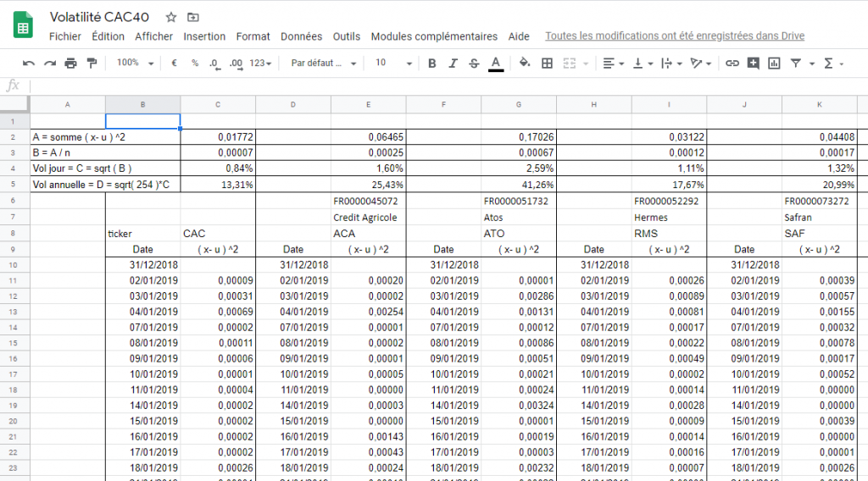The image size is (868, 481).
Task: Select cell with annual vol 41,26%
Action: tap(519, 184)
